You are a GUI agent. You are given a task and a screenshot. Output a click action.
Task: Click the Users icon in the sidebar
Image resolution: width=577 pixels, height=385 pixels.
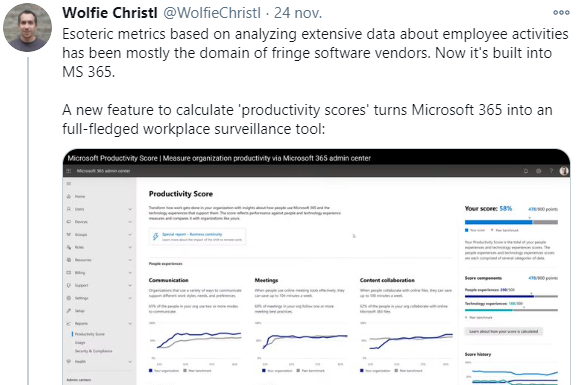pos(69,209)
